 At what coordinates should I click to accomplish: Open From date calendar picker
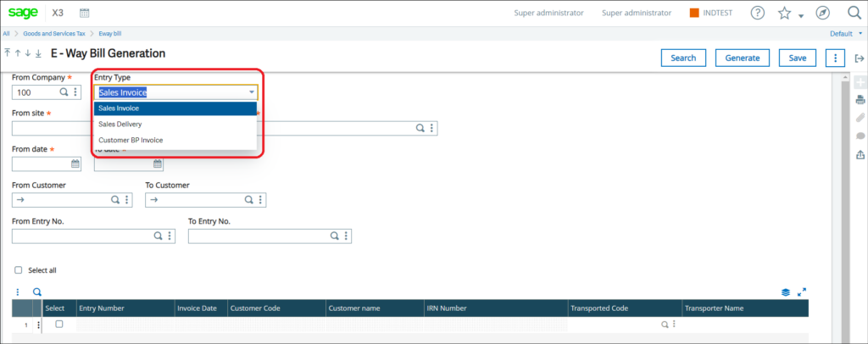point(75,164)
